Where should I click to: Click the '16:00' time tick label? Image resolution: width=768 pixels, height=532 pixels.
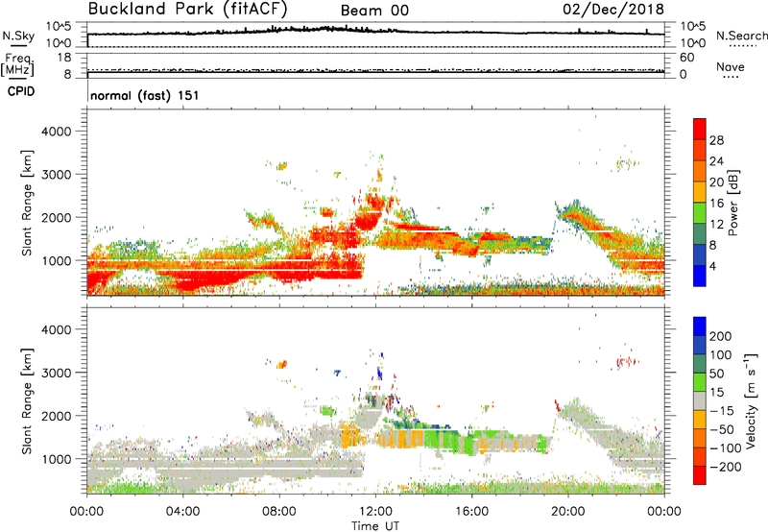tap(471, 512)
